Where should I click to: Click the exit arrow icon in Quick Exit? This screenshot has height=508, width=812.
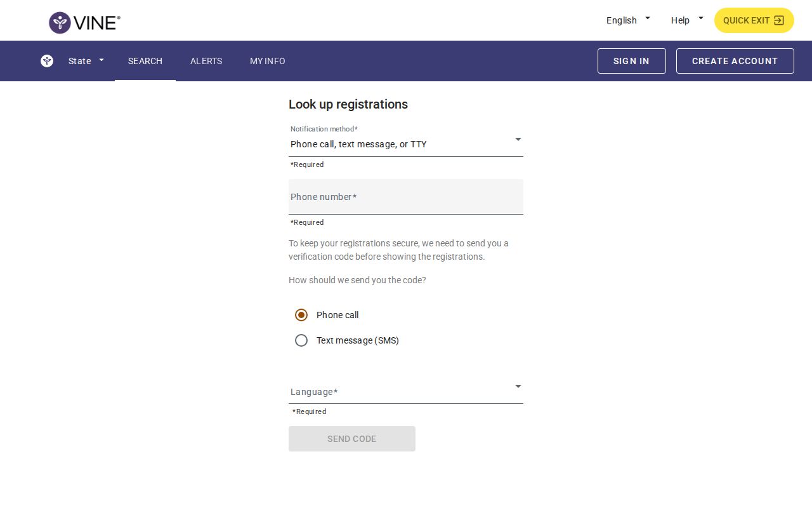pyautogui.click(x=779, y=20)
